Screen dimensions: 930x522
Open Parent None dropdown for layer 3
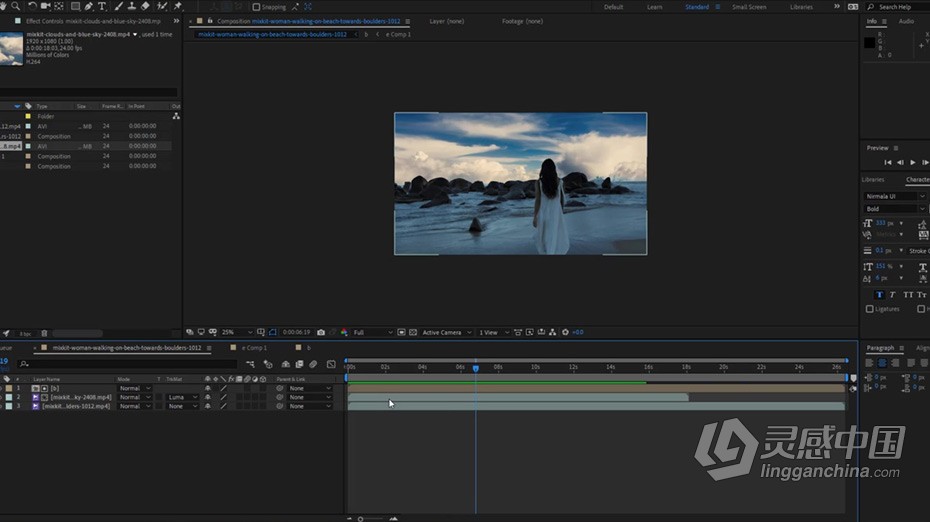[x=310, y=406]
